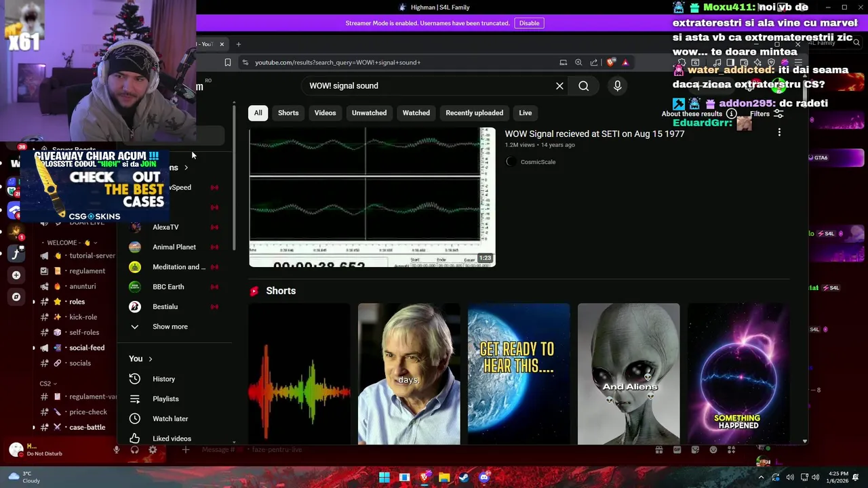Open Discord GIF picker button
Viewport: 868px width, 488px height.
[x=677, y=449]
